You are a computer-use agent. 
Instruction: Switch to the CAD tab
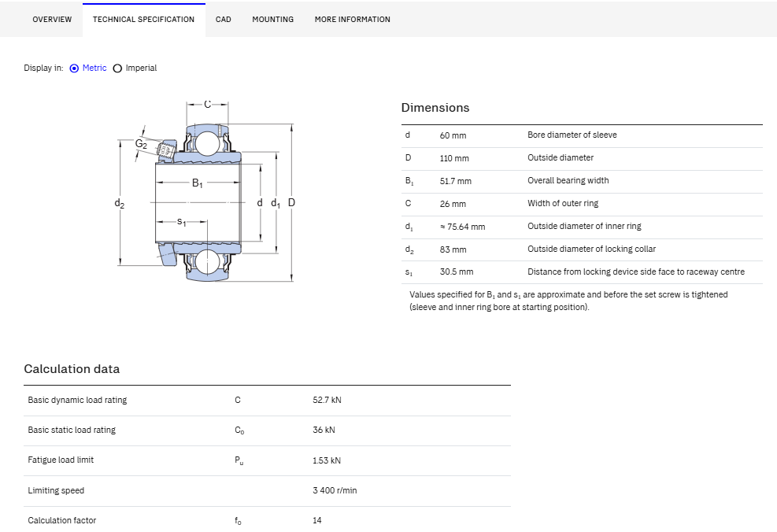click(x=224, y=20)
